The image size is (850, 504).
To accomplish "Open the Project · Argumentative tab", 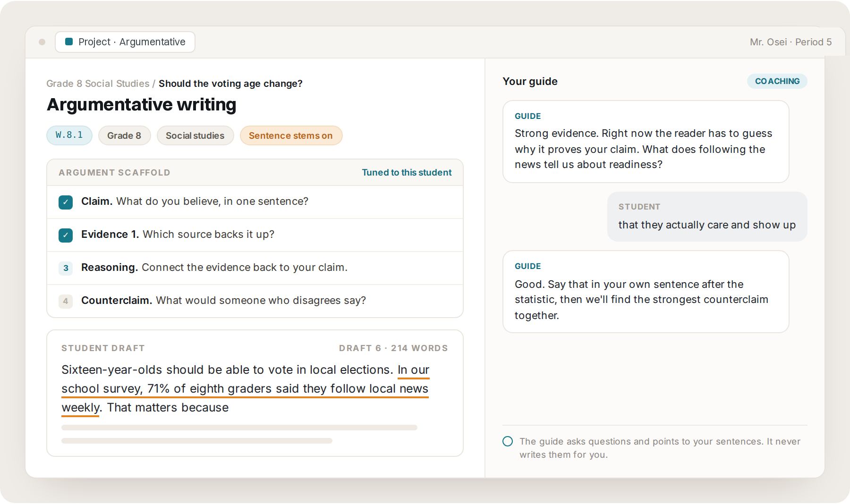I will (125, 42).
